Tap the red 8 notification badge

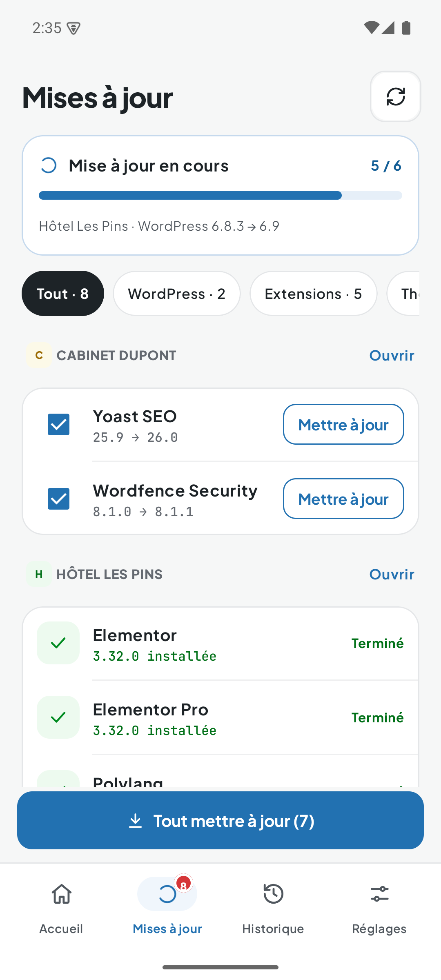click(x=183, y=885)
